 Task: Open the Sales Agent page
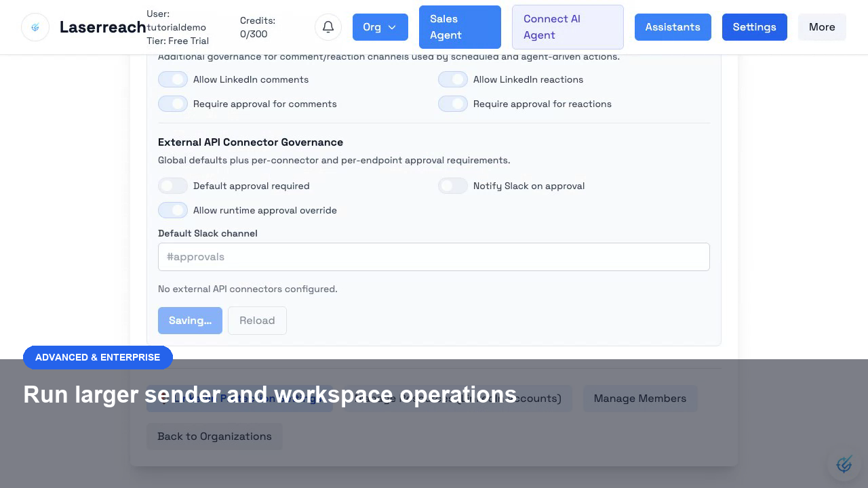(460, 27)
